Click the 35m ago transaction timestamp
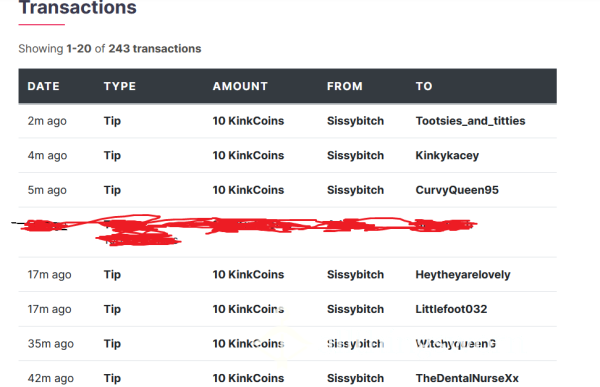600x387 pixels. (x=51, y=343)
